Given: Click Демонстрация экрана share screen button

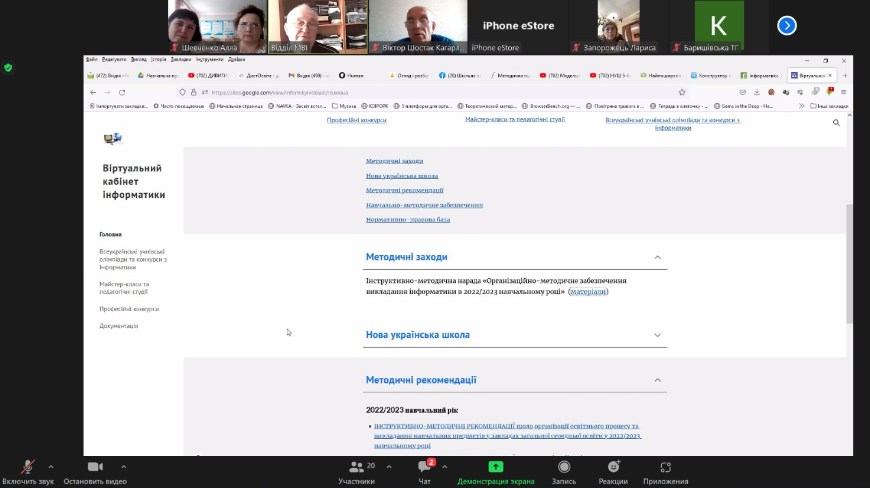Looking at the screenshot, I should click(495, 472).
